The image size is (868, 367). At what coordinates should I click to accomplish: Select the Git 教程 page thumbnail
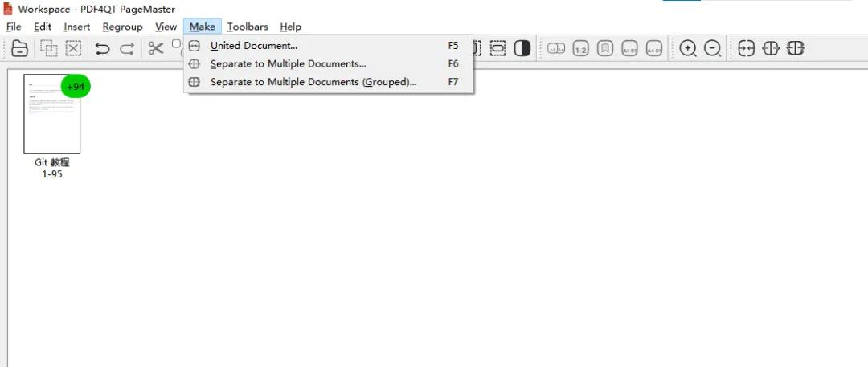[52, 114]
